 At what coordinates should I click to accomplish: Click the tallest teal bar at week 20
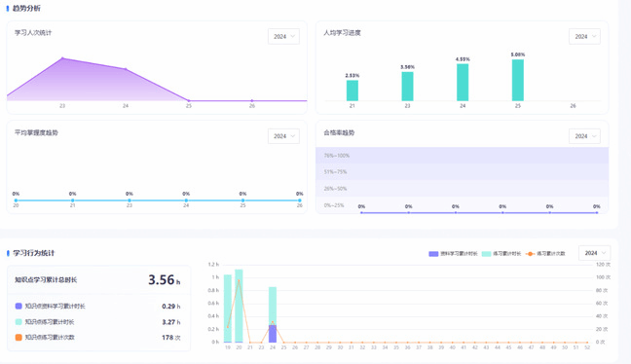coord(239,306)
